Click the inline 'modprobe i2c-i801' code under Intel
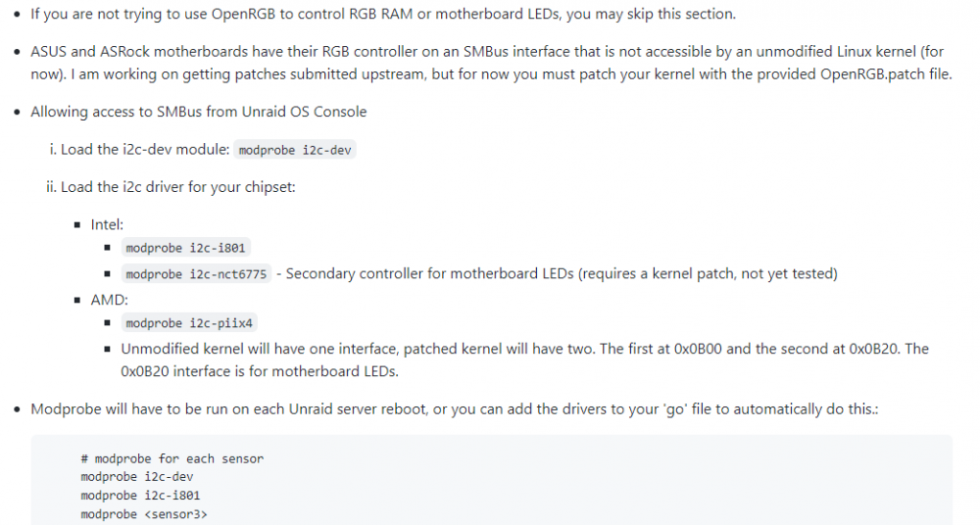This screenshot has width=980, height=525. coord(185,248)
